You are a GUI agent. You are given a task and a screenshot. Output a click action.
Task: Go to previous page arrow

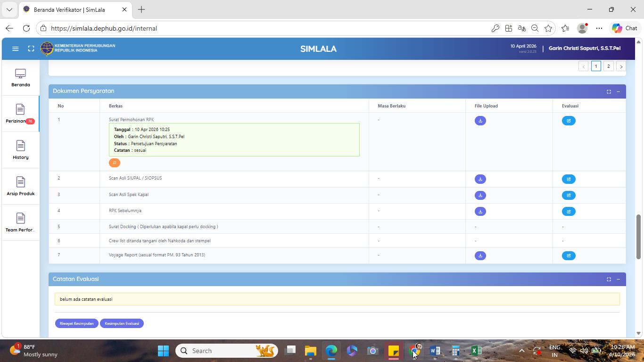click(x=583, y=66)
